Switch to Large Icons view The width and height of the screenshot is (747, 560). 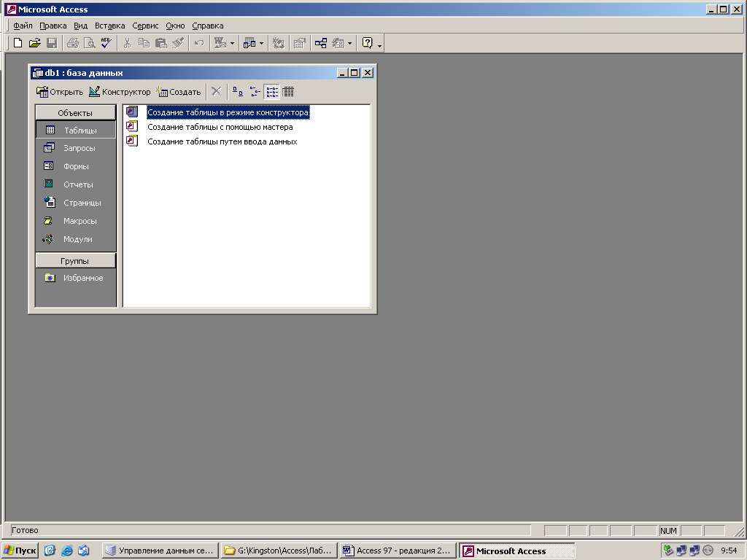coord(237,91)
